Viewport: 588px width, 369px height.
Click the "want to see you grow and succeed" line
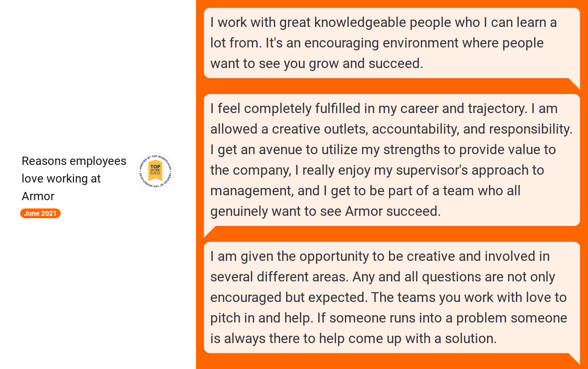pyautogui.click(x=317, y=64)
